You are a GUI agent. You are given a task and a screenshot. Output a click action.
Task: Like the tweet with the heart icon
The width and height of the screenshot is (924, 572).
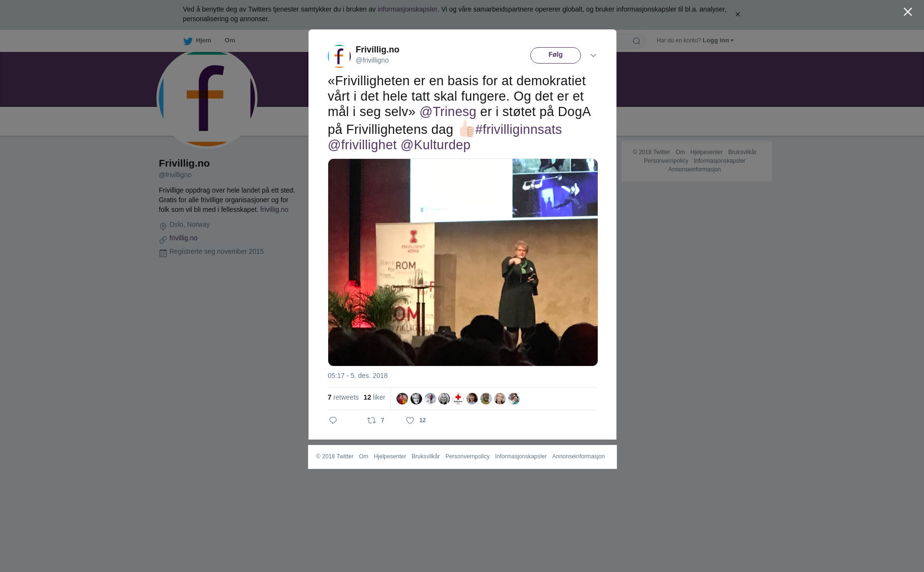click(410, 420)
